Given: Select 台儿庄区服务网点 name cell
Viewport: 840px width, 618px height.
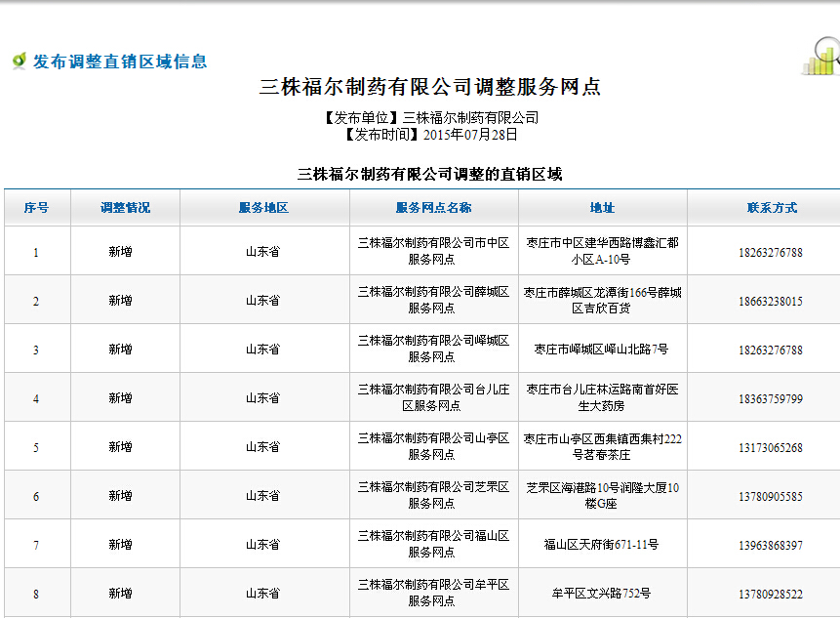Looking at the screenshot, I should click(433, 397).
